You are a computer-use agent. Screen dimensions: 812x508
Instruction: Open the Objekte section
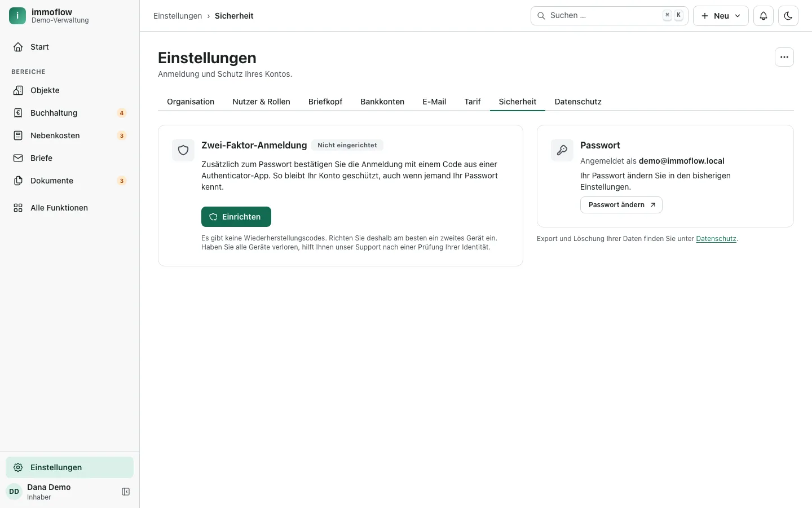[69, 90]
